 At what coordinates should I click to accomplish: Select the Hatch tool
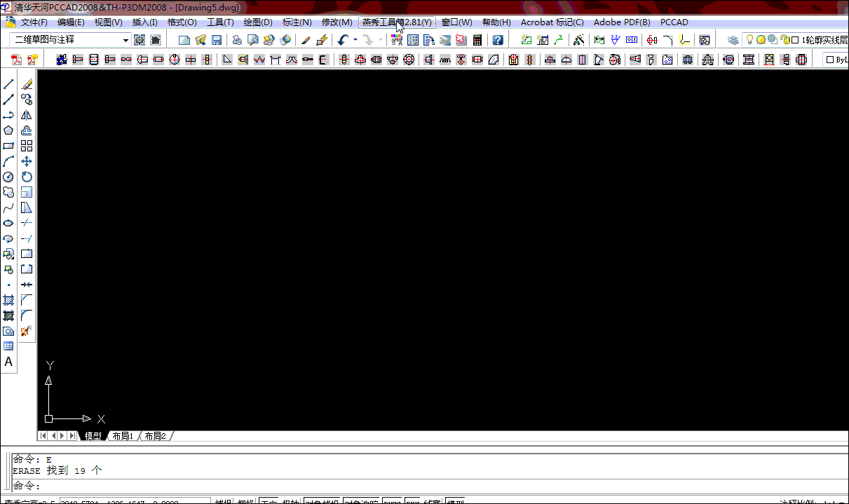coord(8,300)
